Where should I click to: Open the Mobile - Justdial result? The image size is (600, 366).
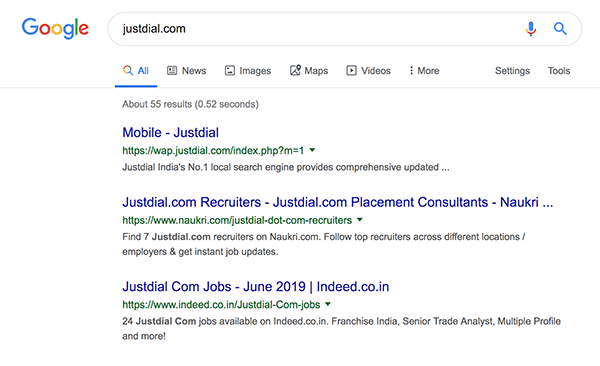(x=171, y=132)
